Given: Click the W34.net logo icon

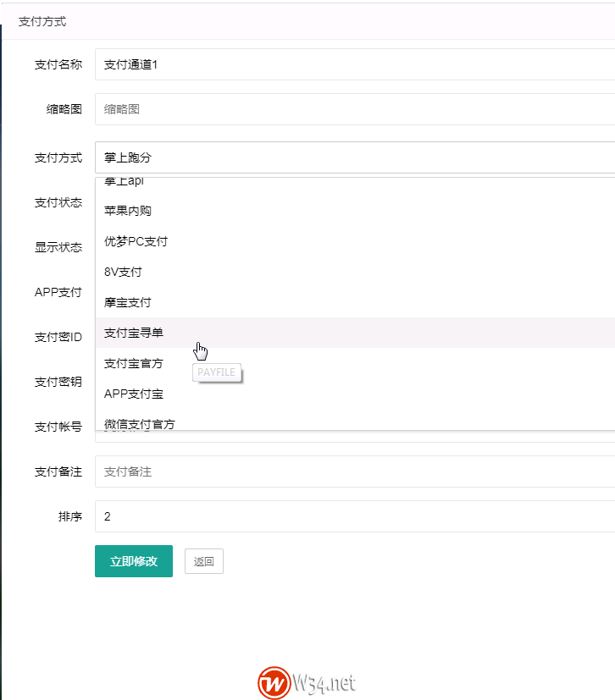Looking at the screenshot, I should (x=274, y=682).
